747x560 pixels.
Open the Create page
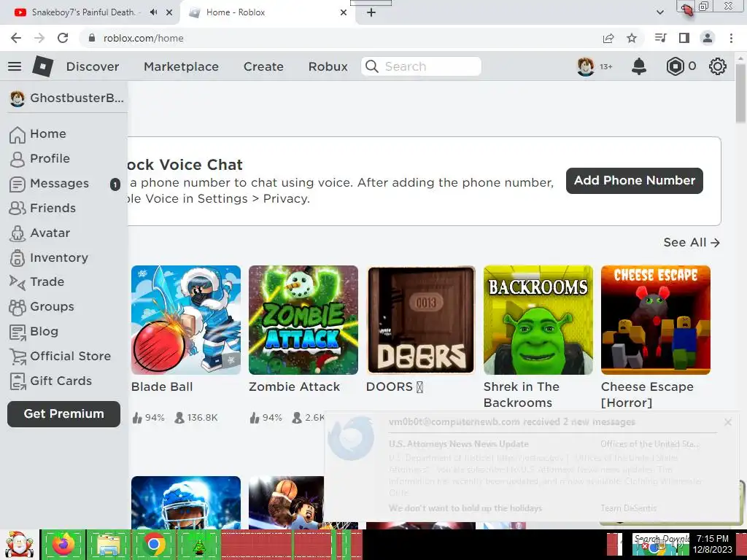[263, 66]
